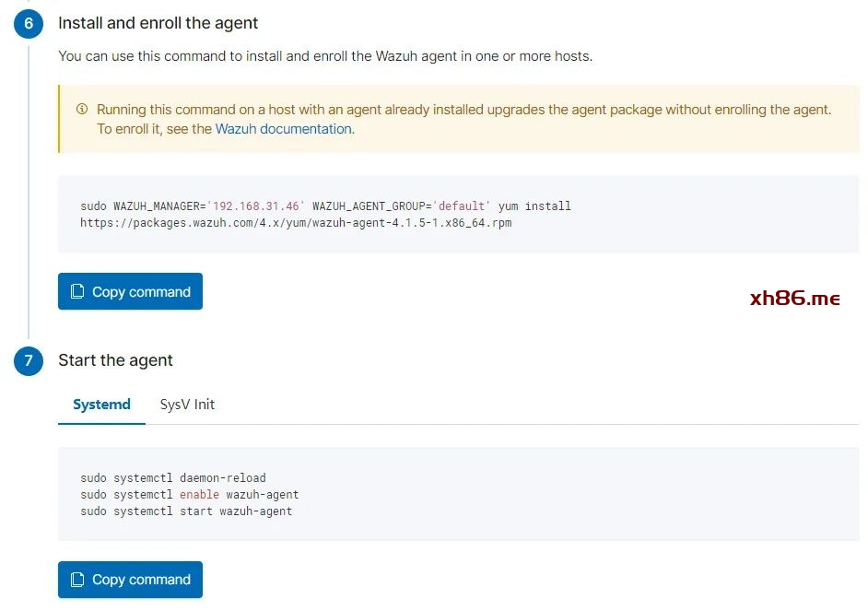Click the step 6 number badge
The image size is (868, 611).
tap(29, 24)
